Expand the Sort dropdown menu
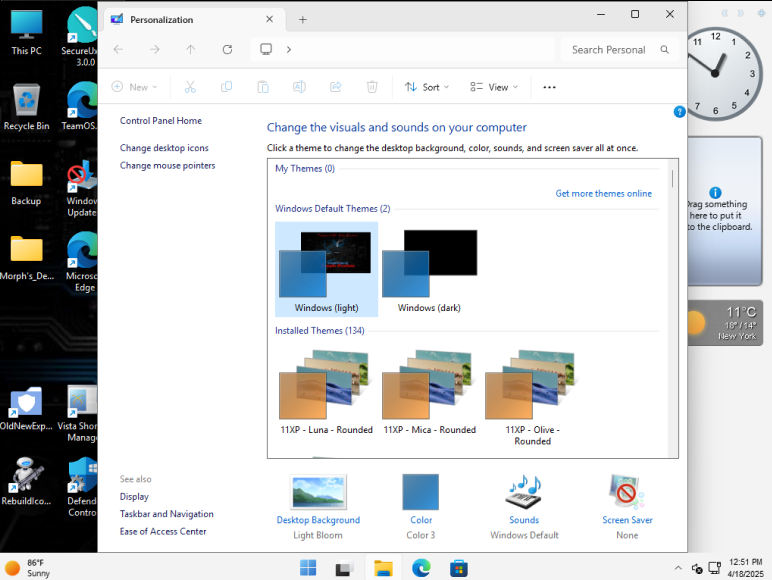 (x=427, y=87)
